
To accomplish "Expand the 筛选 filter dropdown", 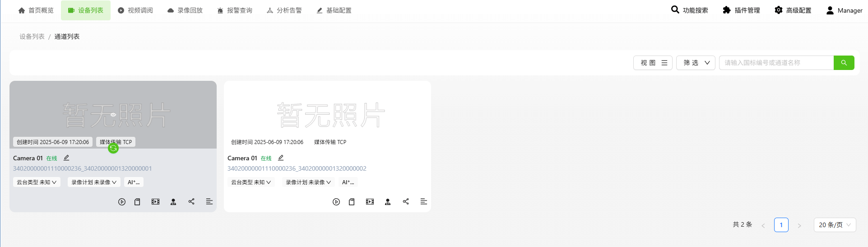I will pos(696,63).
